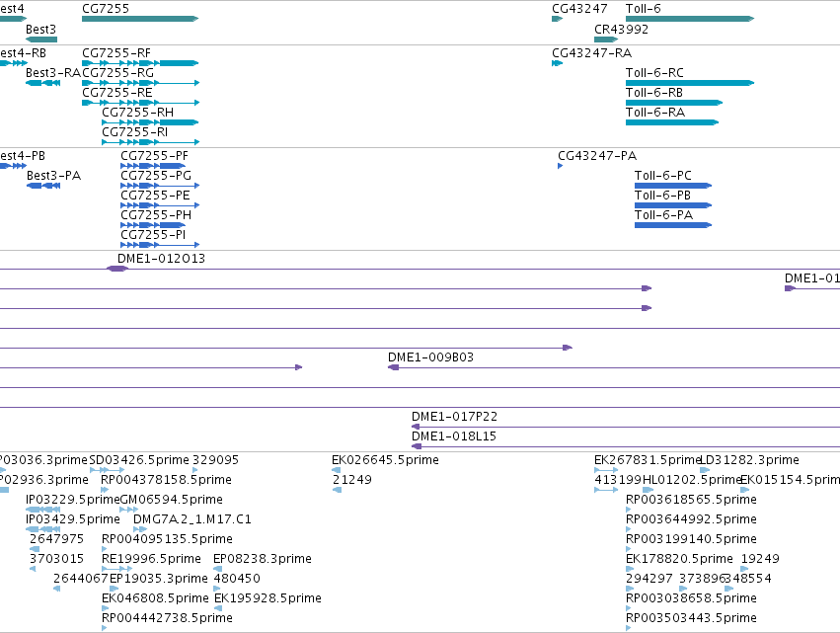Select the Toll-6 gene bar
This screenshot has height=633, width=840.
coord(689,19)
